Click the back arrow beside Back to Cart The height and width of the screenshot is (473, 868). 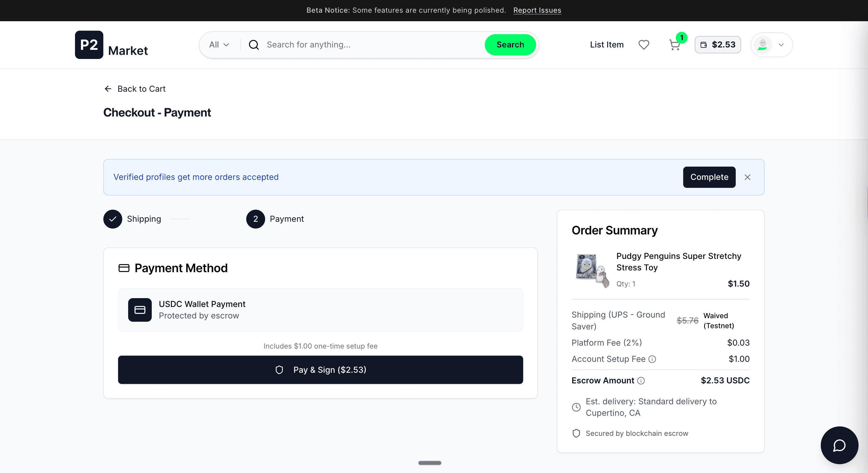[x=107, y=88]
